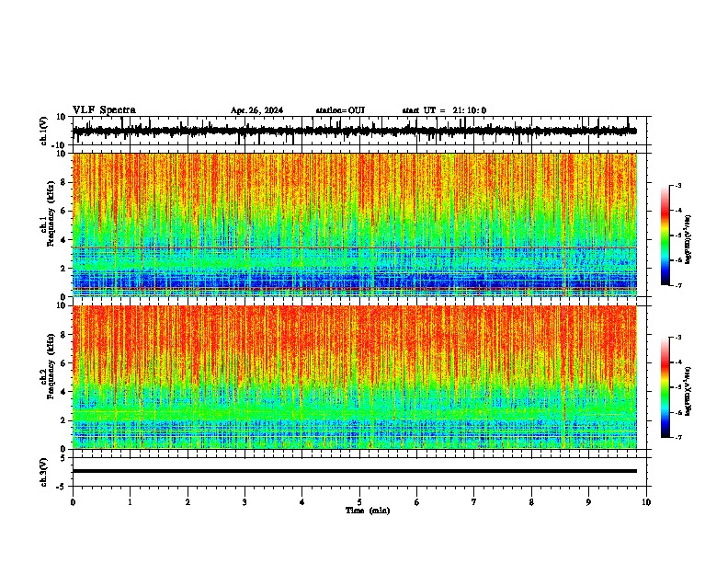Click inside the ch.1 spectrogram panel

(x=355, y=224)
